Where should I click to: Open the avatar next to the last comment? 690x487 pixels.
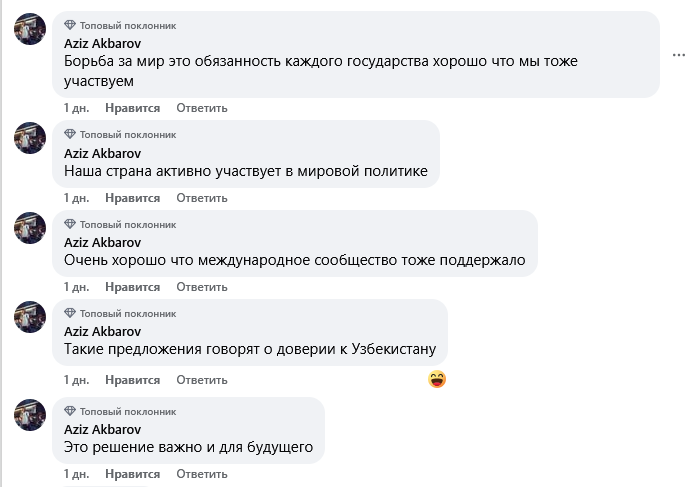pyautogui.click(x=30, y=414)
